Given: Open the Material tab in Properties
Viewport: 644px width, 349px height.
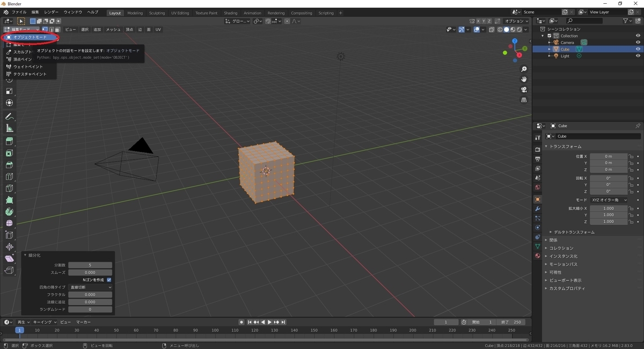Looking at the screenshot, I should [537, 256].
